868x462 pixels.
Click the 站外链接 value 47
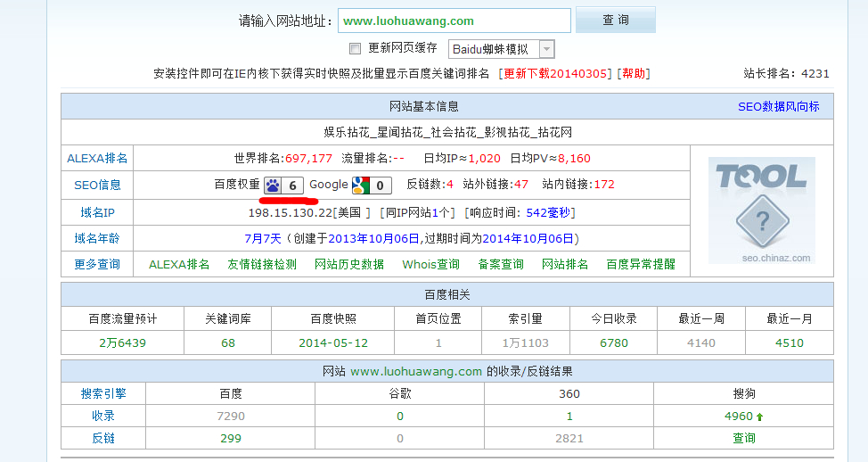521,185
